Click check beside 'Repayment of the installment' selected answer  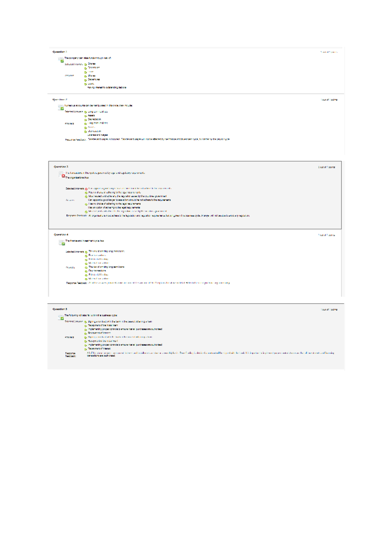click(x=86, y=326)
